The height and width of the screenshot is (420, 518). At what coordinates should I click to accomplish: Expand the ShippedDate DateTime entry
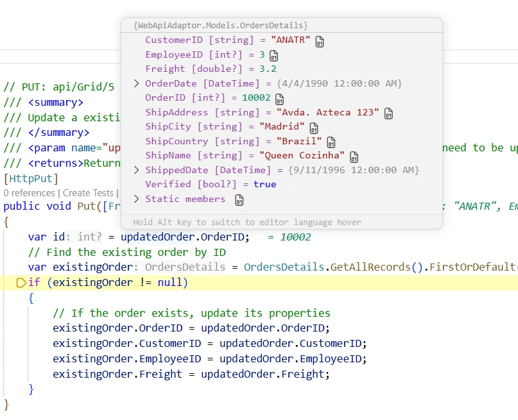[x=137, y=170]
